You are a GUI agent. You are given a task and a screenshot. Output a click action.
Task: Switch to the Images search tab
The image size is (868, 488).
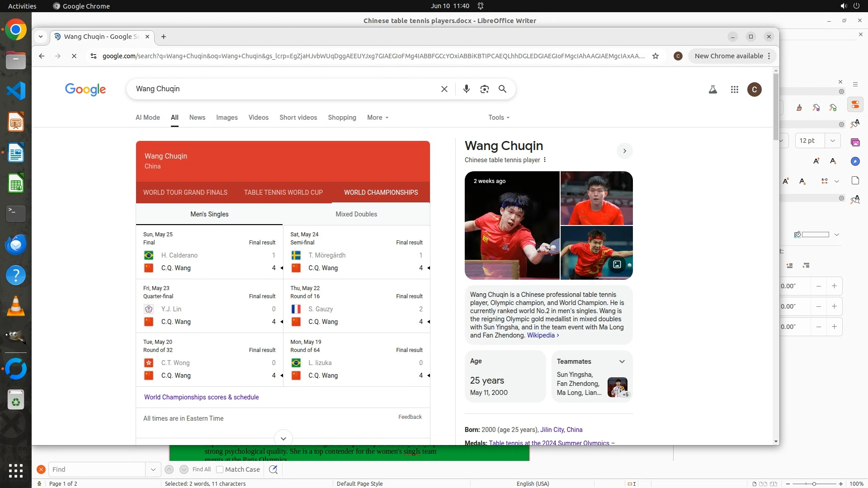click(226, 117)
